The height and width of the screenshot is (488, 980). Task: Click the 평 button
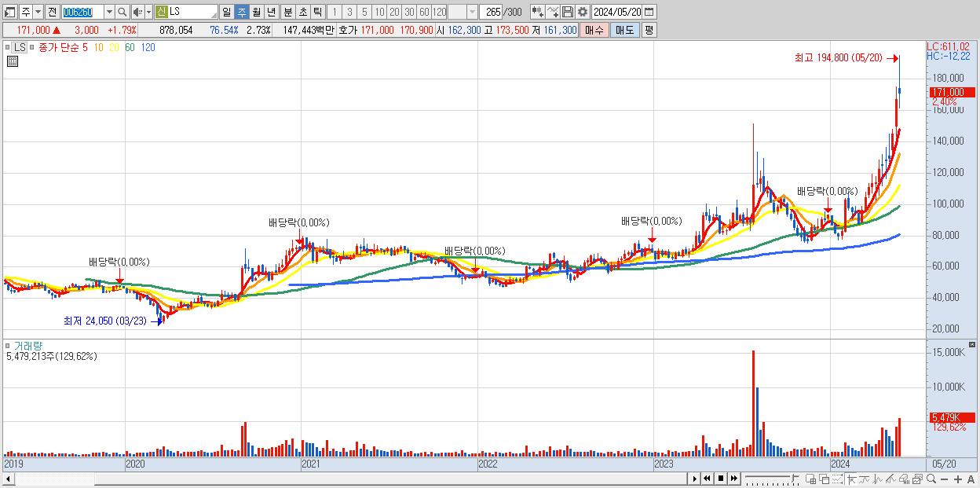click(649, 30)
